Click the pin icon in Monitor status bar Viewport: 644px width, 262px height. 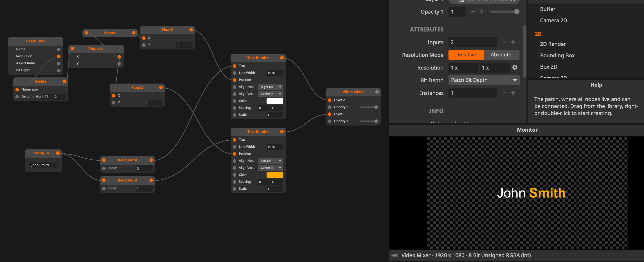click(x=395, y=255)
